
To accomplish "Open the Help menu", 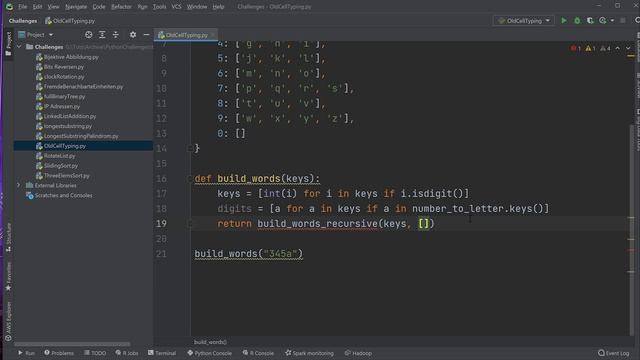I will tap(218, 7).
